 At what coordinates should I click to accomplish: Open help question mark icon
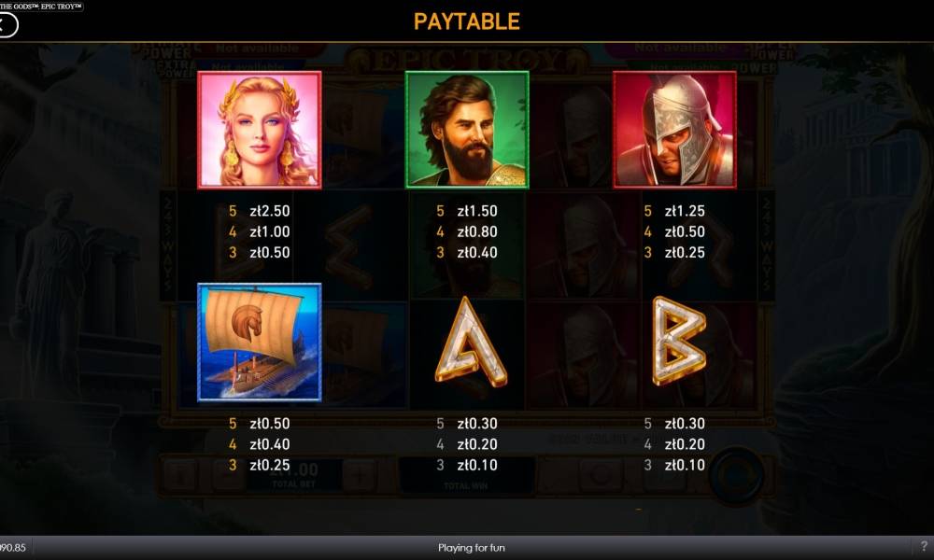click(924, 546)
